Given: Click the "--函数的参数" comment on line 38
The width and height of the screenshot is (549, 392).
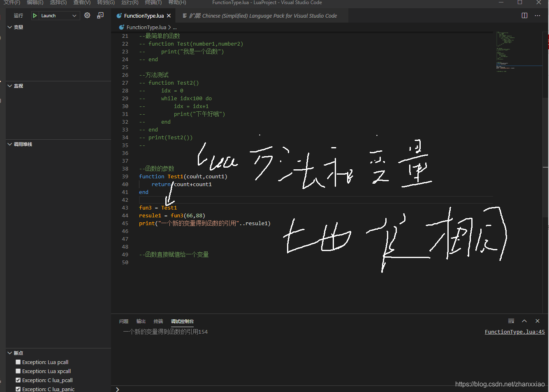Looking at the screenshot, I should point(157,168).
